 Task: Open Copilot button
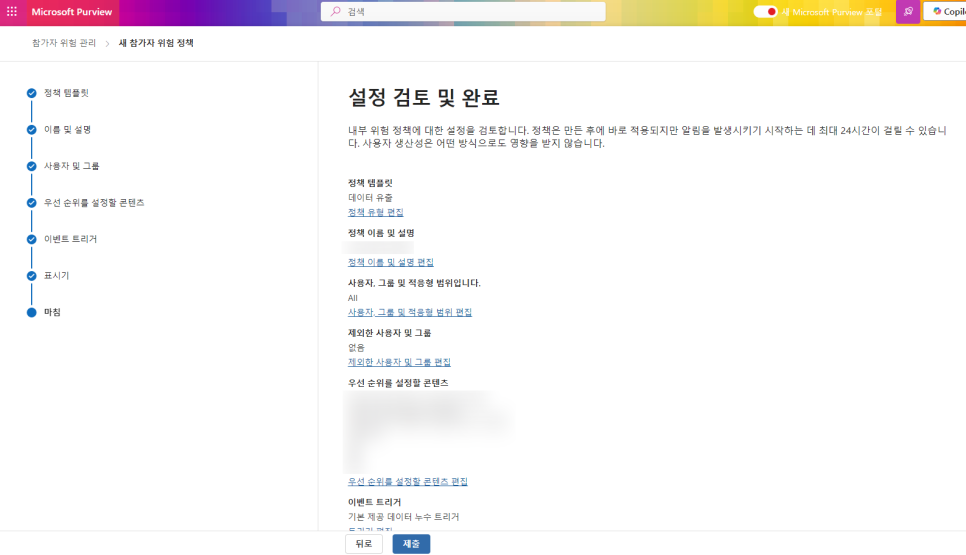click(946, 12)
